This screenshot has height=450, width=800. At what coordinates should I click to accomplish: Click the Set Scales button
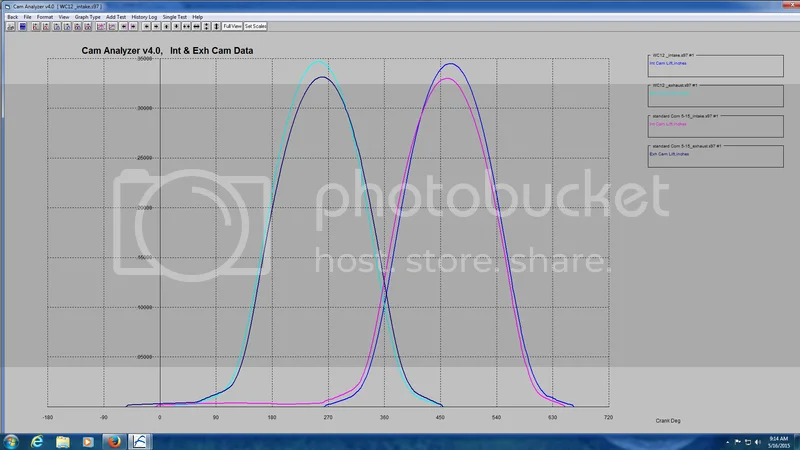click(255, 26)
